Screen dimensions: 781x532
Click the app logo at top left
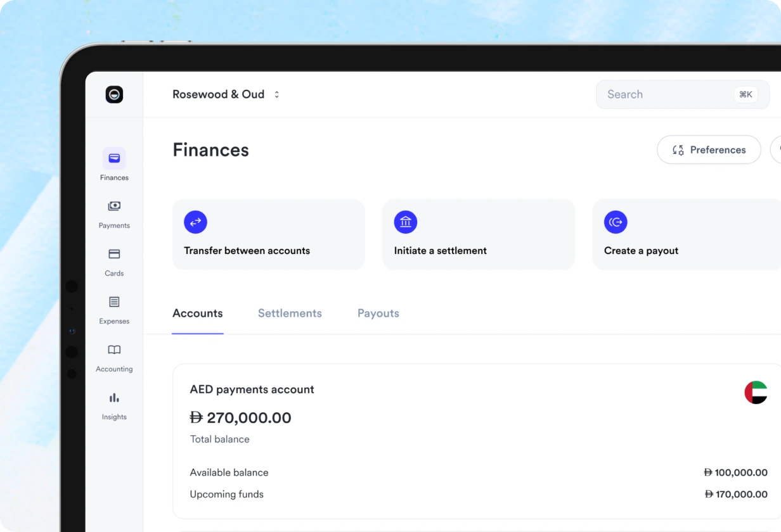point(114,94)
